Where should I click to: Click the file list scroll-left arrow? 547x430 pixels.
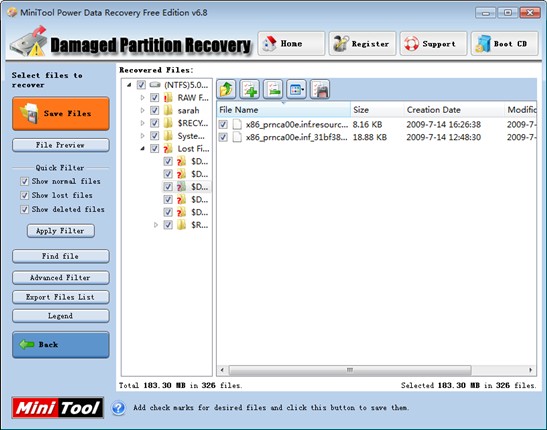222,370
